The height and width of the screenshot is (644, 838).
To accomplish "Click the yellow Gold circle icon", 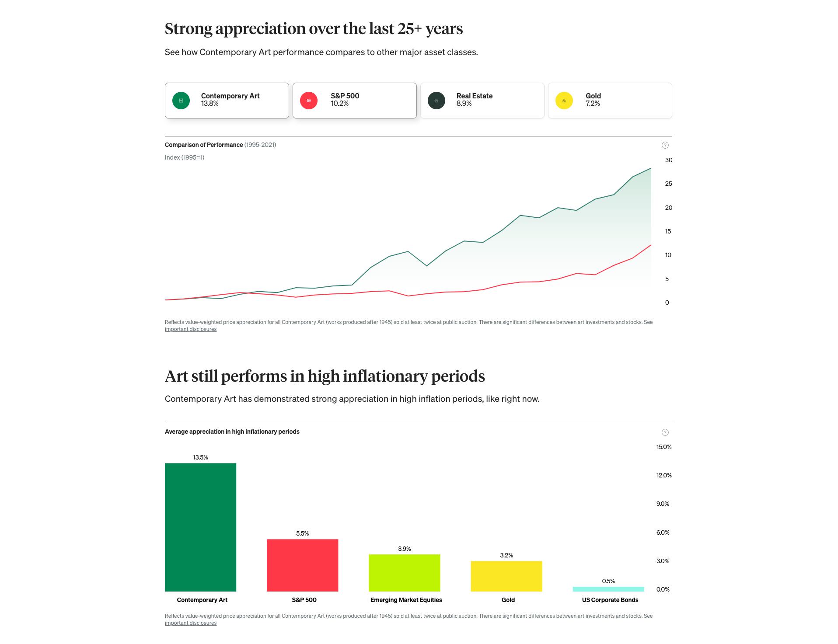I will pos(564,101).
